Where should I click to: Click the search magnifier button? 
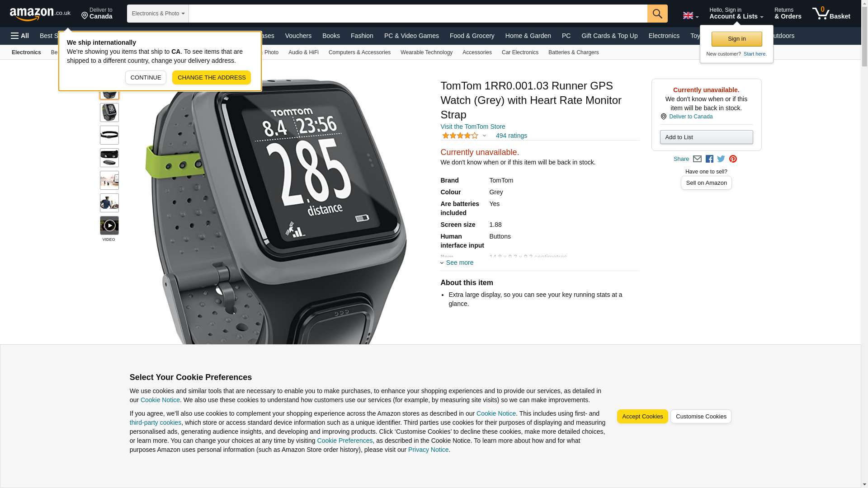pos(657,14)
